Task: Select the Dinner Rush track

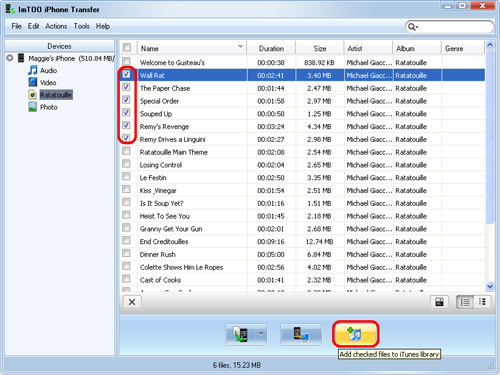Action: click(157, 255)
